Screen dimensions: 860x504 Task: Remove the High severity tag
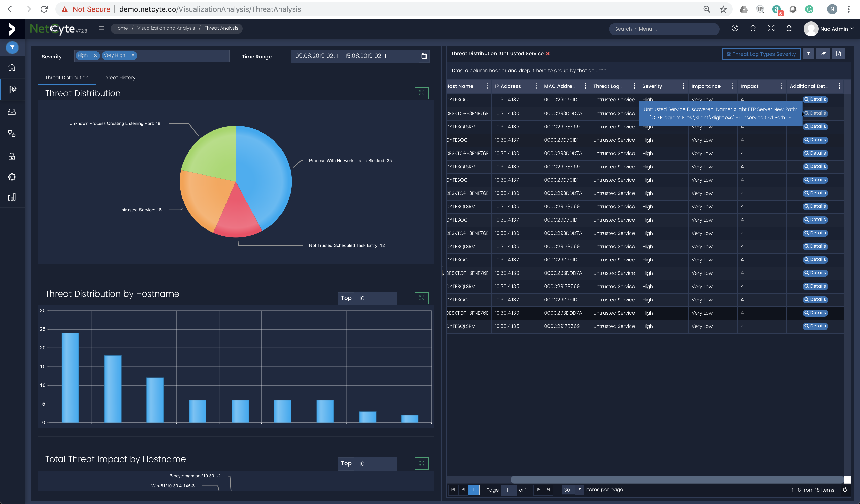(95, 55)
